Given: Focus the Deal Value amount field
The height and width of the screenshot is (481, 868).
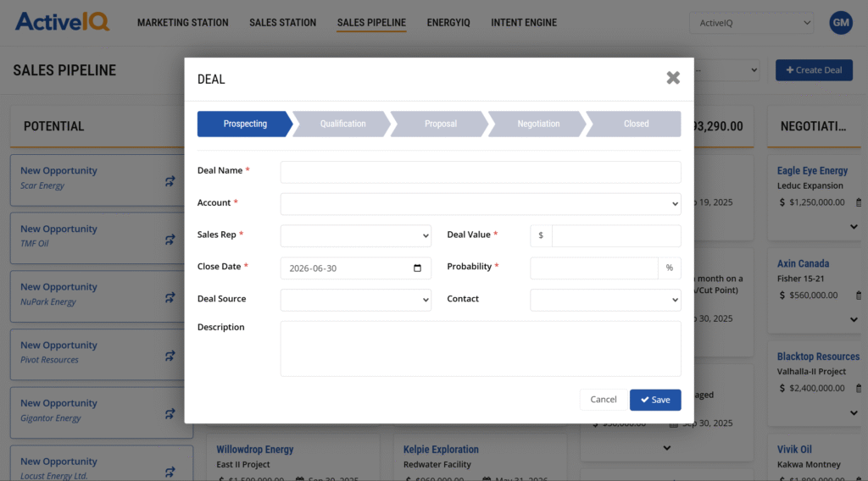Looking at the screenshot, I should 616,236.
